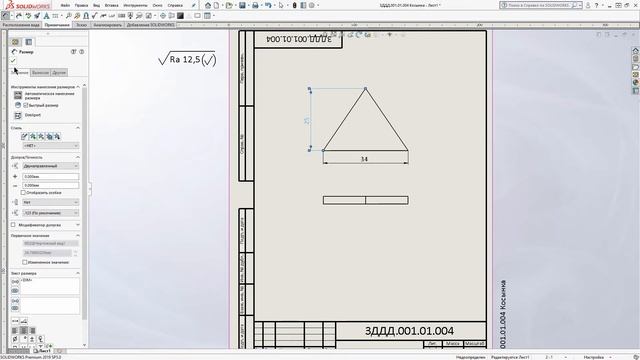Switch to Расположение вида tab
The image size is (640, 360).
pos(21,25)
